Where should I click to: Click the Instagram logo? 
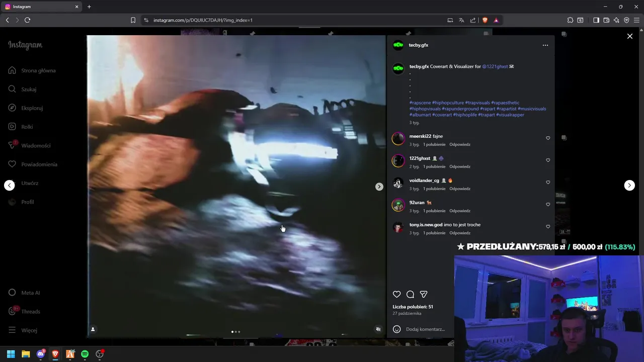[25, 45]
